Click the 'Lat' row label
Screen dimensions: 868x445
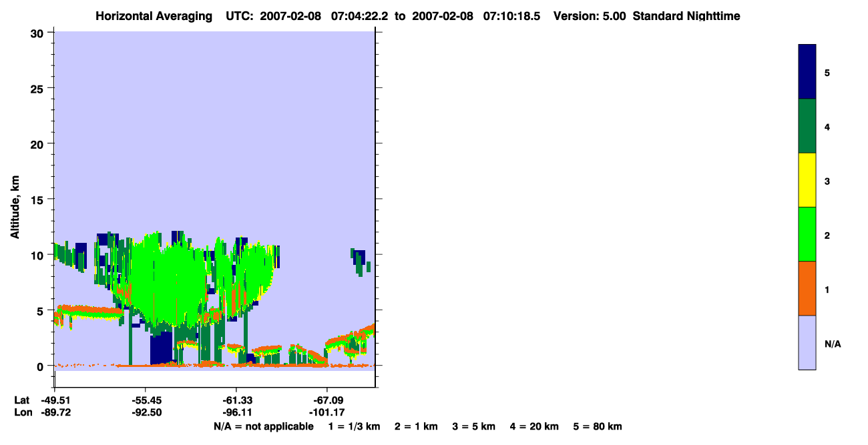[x=23, y=400]
